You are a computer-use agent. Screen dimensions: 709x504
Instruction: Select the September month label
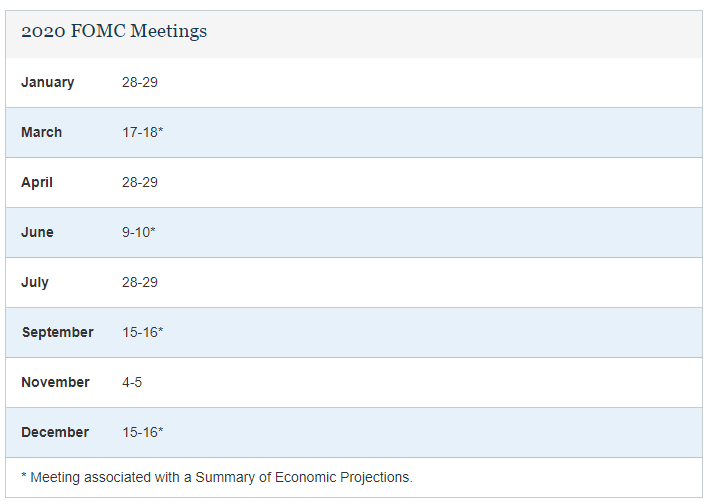tap(58, 332)
